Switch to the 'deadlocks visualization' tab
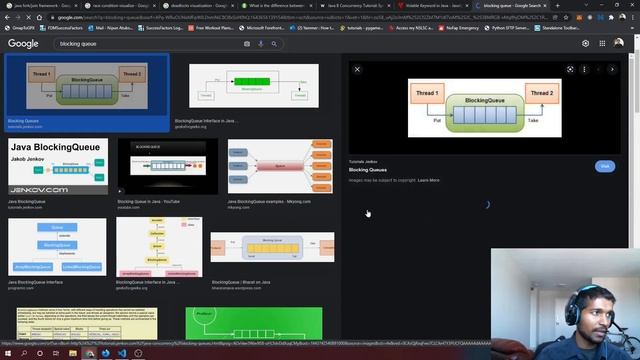Viewport: 640px width, 360px height. tap(199, 6)
